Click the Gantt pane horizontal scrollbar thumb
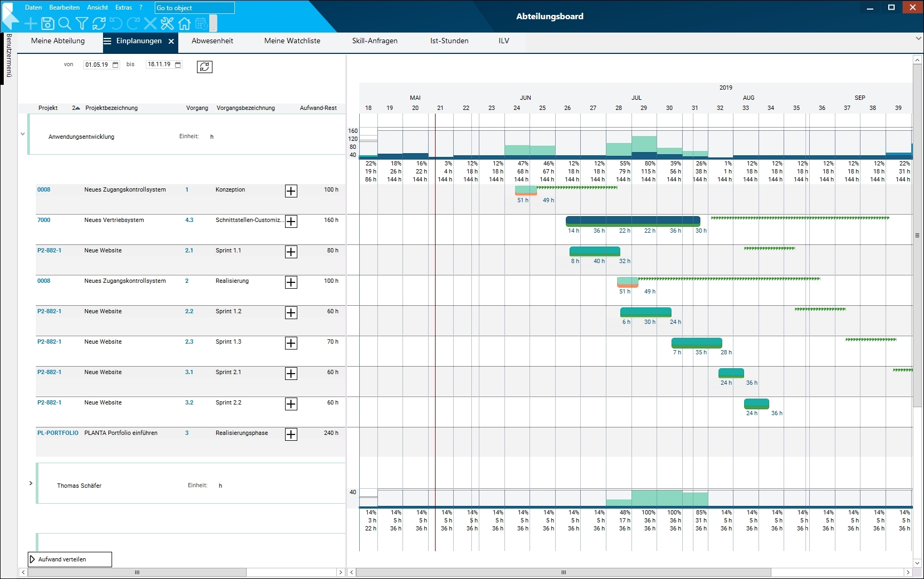924x579 pixels. (563, 573)
